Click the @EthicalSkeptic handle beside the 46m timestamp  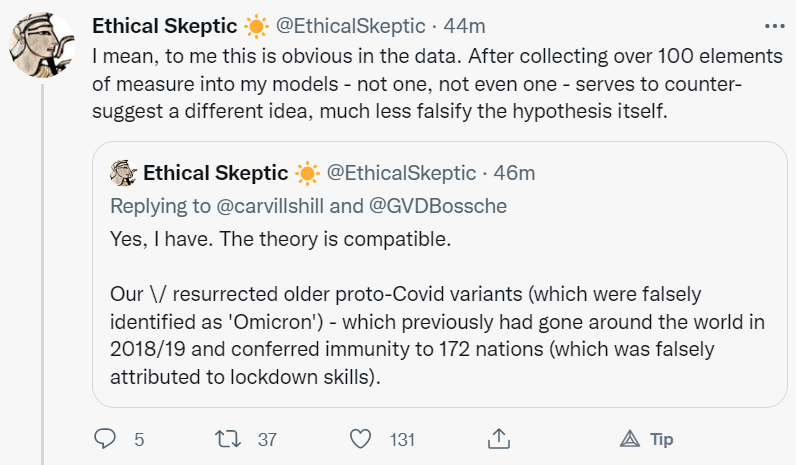point(401,173)
